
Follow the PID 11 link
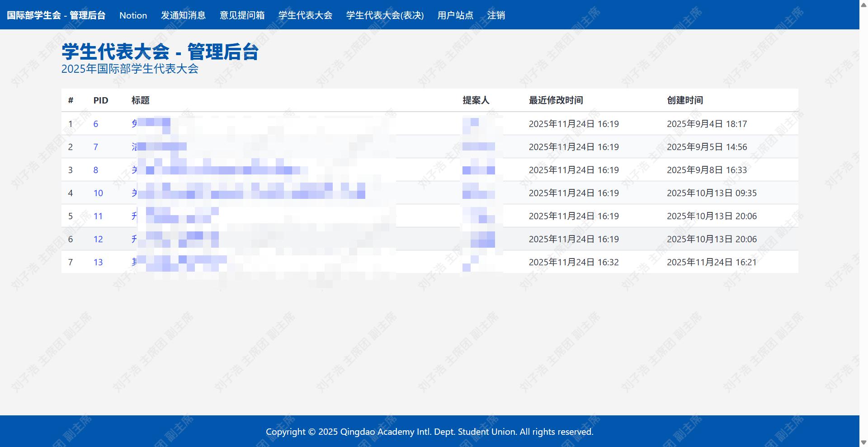(98, 216)
